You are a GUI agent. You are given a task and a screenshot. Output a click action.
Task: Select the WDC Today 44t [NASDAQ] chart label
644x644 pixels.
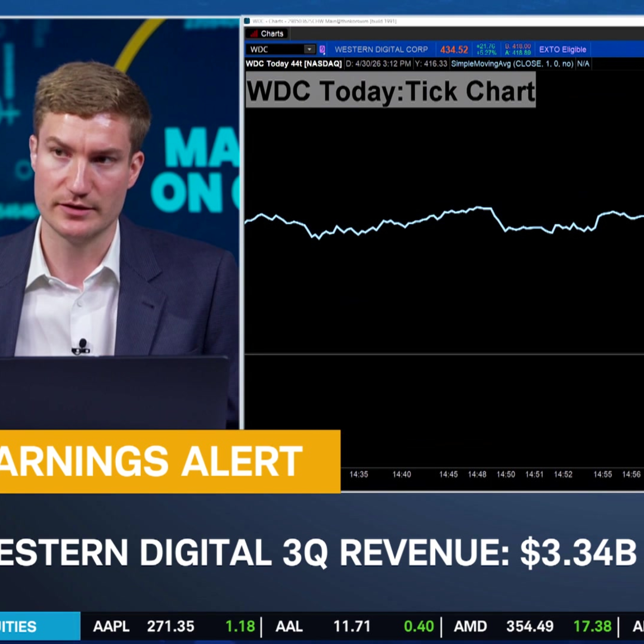coord(294,64)
